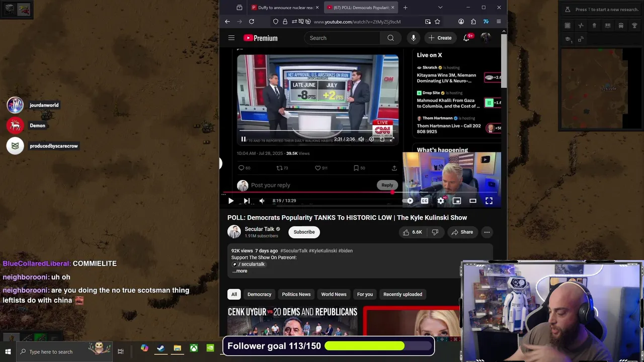
Task: Select the Recently uploaded chip
Action: 403,294
